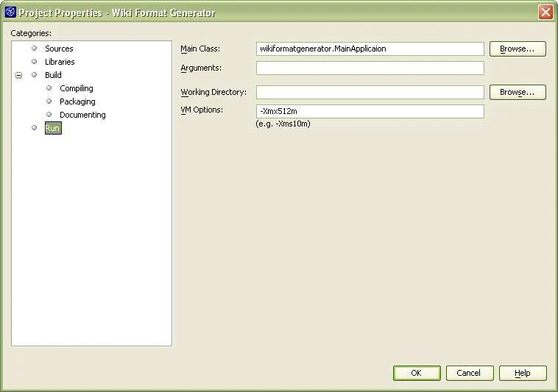The width and height of the screenshot is (558, 392).
Task: Browse for the Main Class
Action: [x=518, y=49]
